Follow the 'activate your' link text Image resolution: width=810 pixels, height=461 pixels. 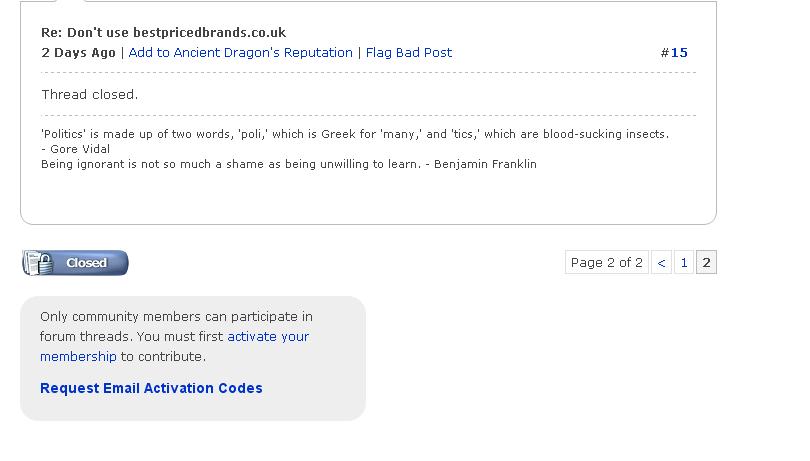point(268,336)
